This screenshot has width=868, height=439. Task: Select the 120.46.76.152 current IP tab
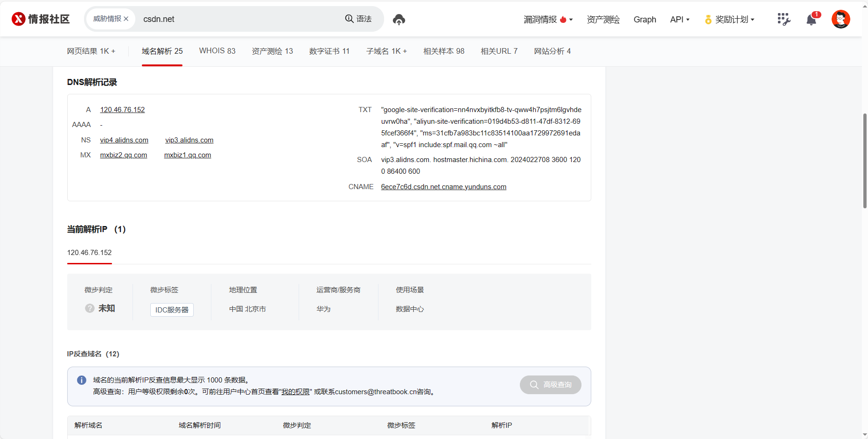pos(90,253)
